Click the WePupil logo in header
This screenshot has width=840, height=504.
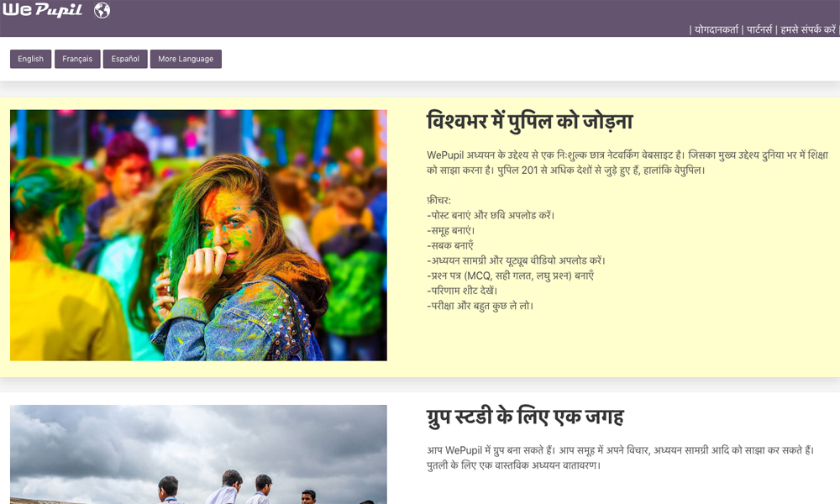(x=42, y=11)
